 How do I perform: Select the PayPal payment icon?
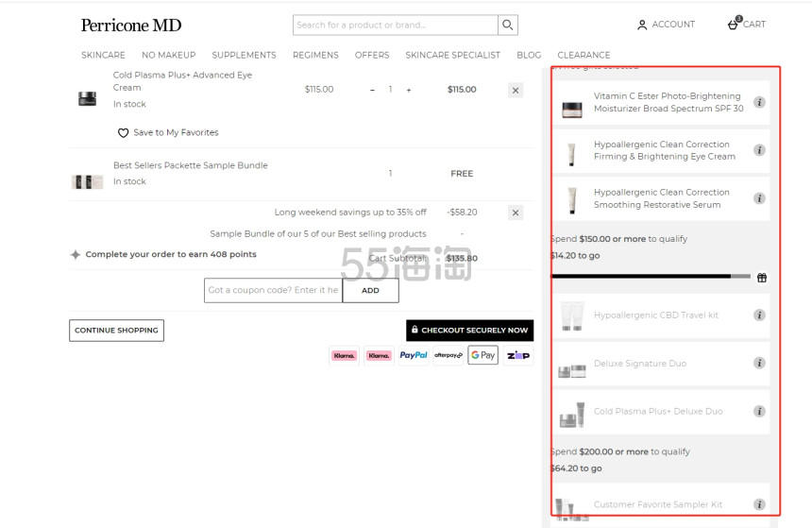pos(414,355)
